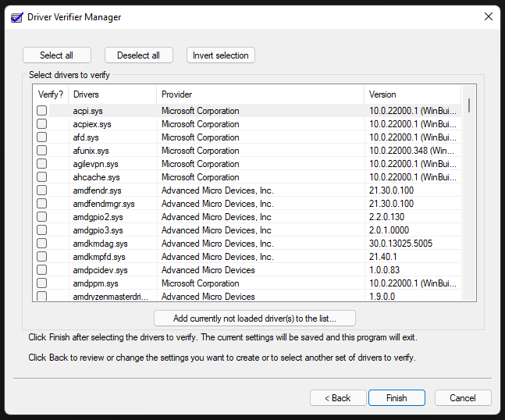The image size is (505, 420).
Task: Click the Version column header
Action: [412, 94]
